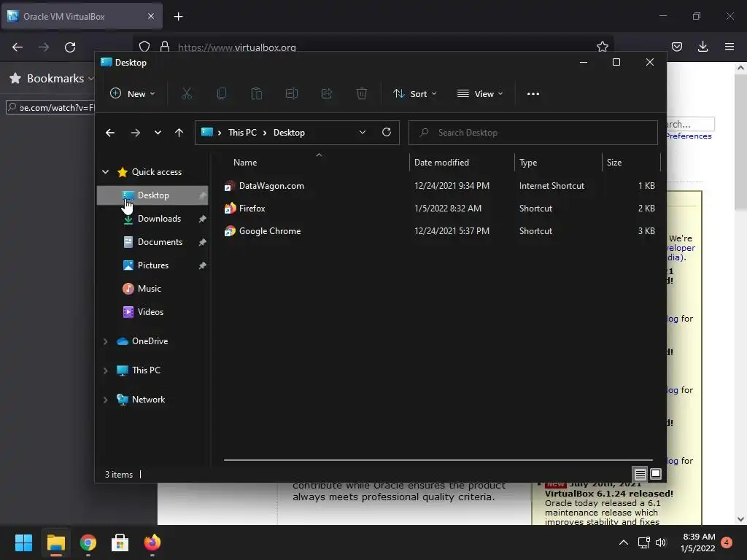Click the Rename icon in File Explorer toolbar
The width and height of the screenshot is (747, 560).
(292, 94)
